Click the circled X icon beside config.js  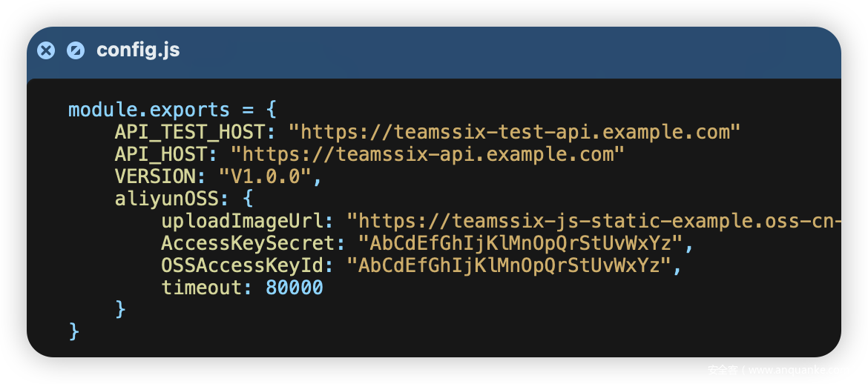click(46, 50)
